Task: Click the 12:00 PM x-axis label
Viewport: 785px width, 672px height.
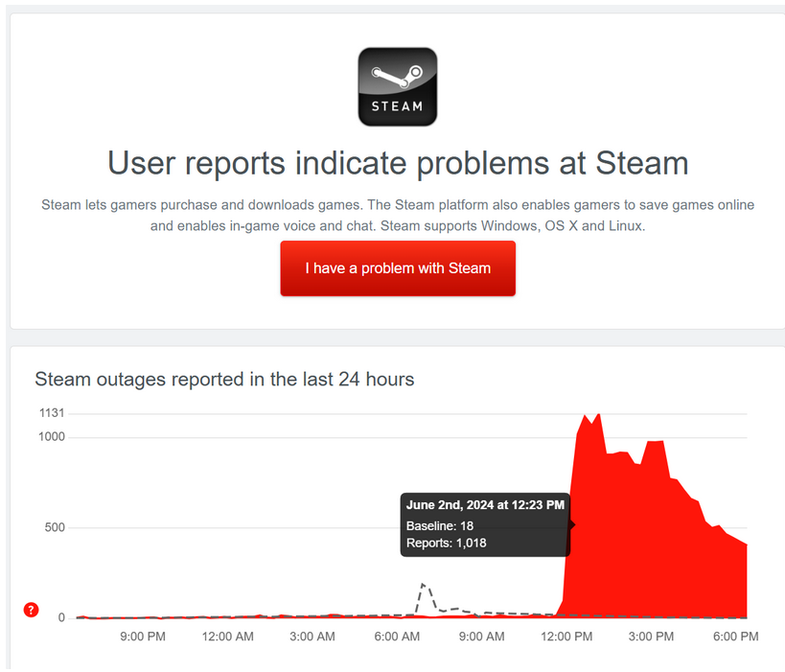Action: [566, 637]
